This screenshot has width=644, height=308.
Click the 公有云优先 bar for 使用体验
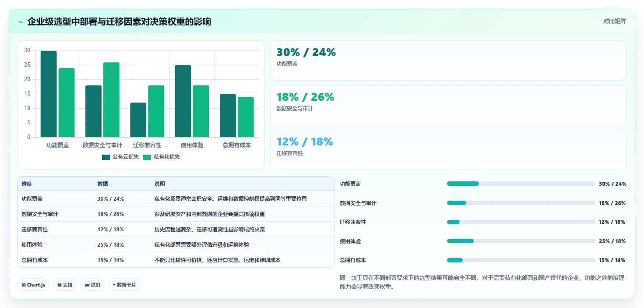click(183, 101)
